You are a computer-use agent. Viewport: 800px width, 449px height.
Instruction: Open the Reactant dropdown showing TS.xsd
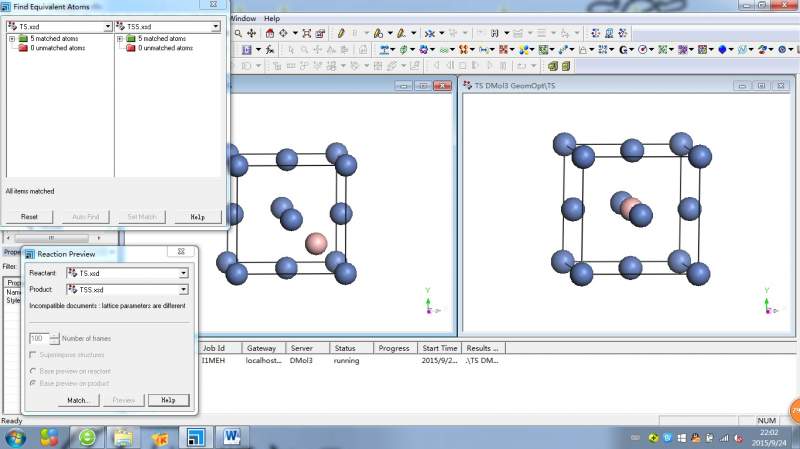pos(183,273)
